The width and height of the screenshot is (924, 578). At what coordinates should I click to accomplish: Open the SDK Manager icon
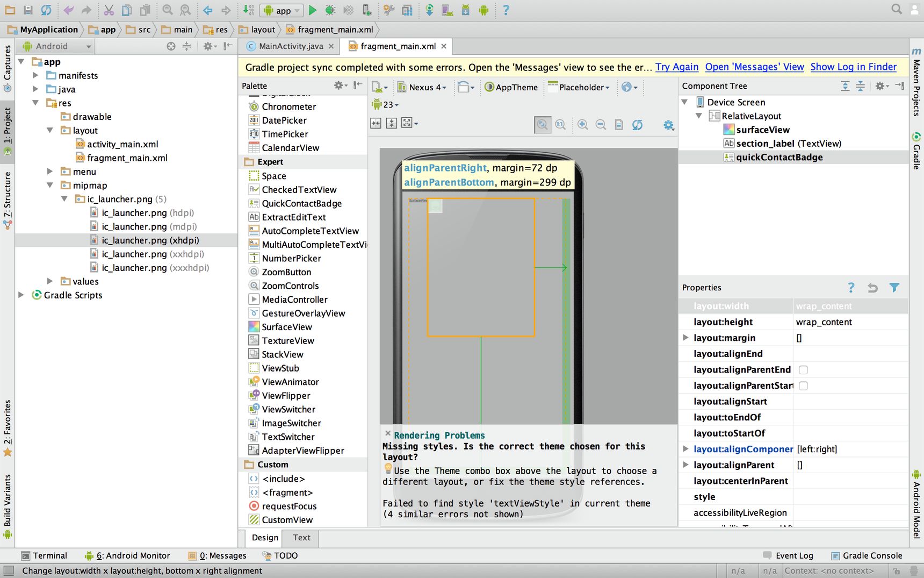point(465,10)
